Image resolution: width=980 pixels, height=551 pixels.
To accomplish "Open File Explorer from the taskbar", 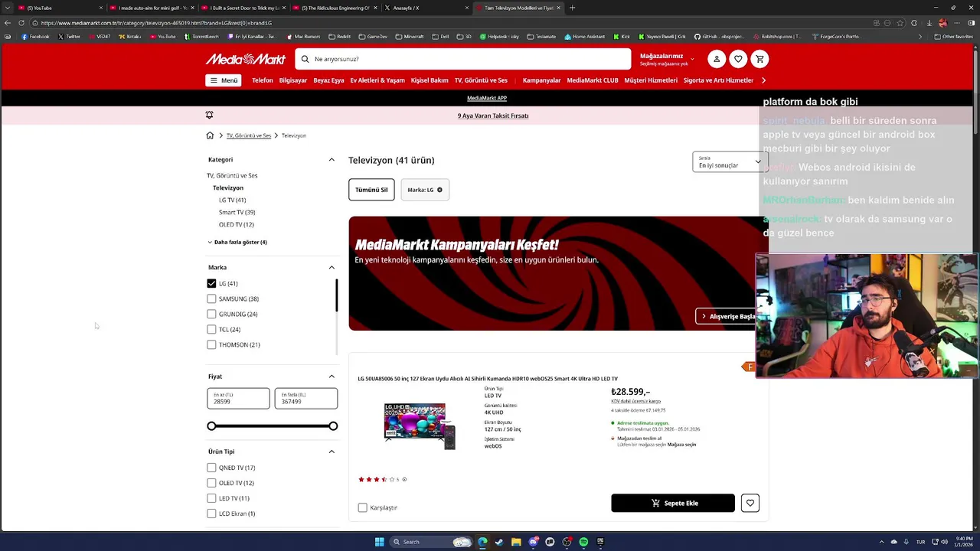I will point(516,542).
